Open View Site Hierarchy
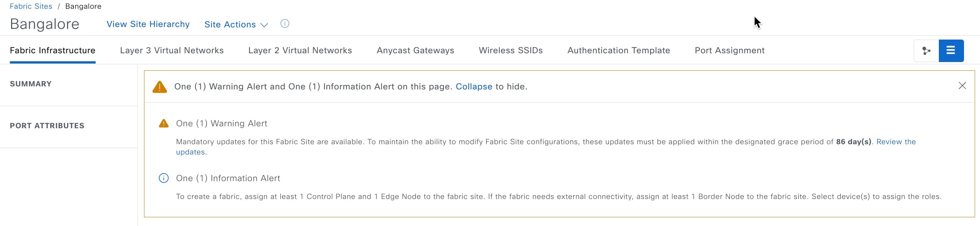The image size is (980, 226). [148, 24]
